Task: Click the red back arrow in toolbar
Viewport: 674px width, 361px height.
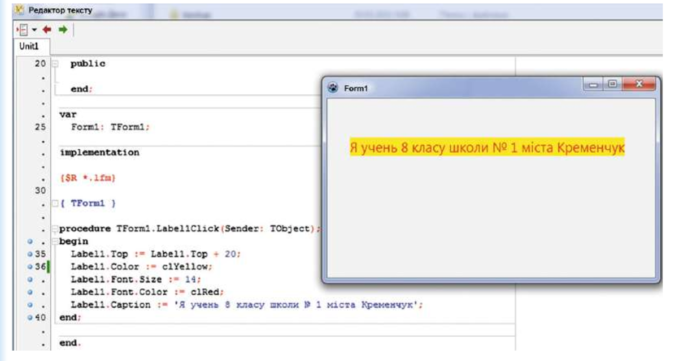Action: [x=47, y=29]
